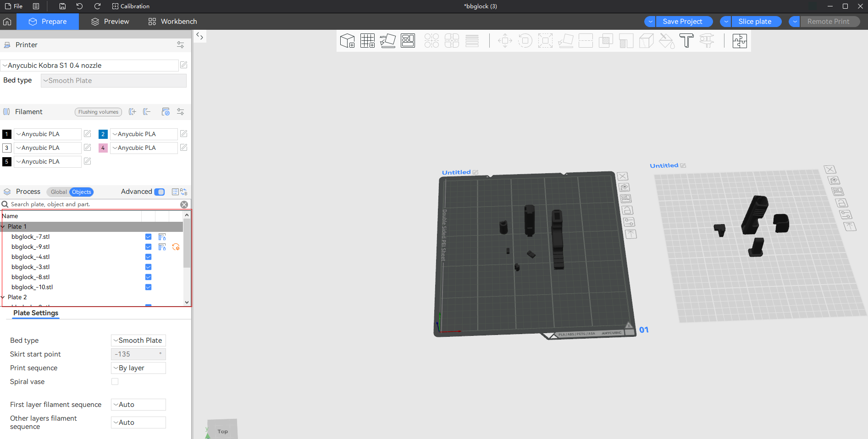Edit the printer preset pencil icon

[x=183, y=65]
